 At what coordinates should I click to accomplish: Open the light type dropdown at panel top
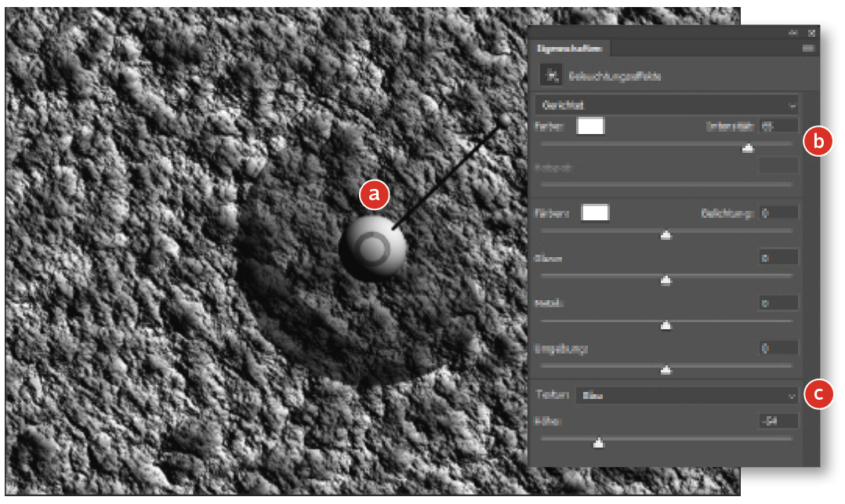tap(666, 105)
